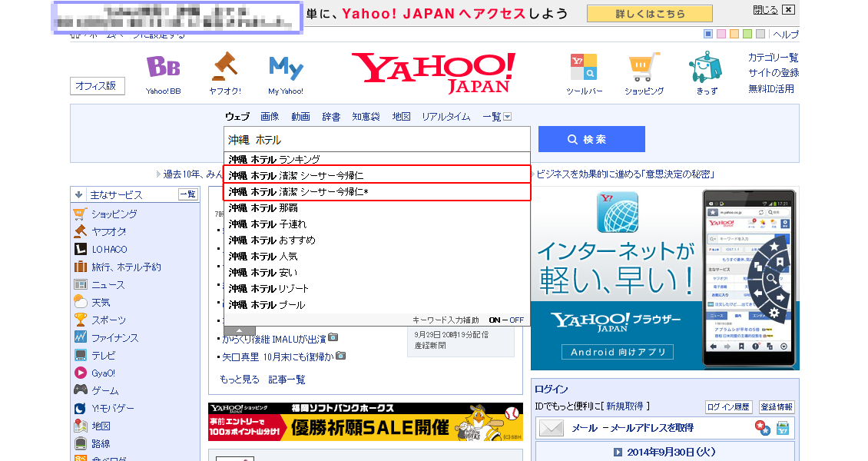Open the ツールバー toolbar icon

(x=584, y=67)
